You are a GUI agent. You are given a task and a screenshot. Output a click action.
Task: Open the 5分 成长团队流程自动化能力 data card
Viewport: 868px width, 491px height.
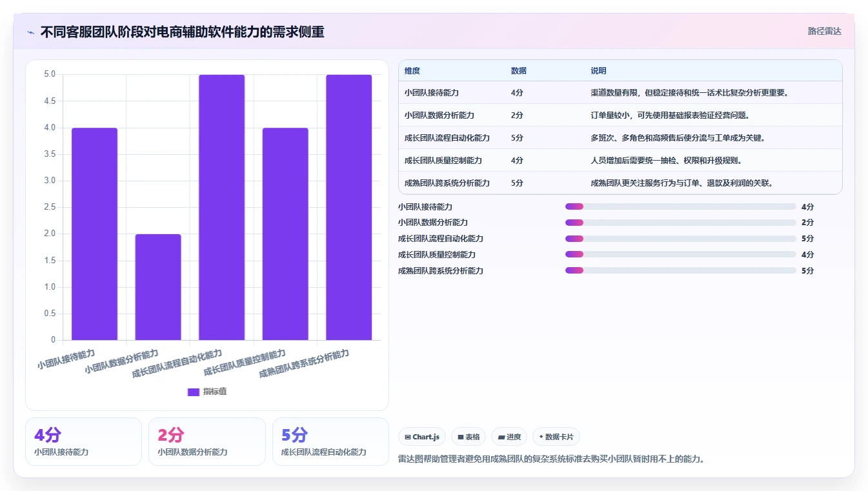coord(330,441)
